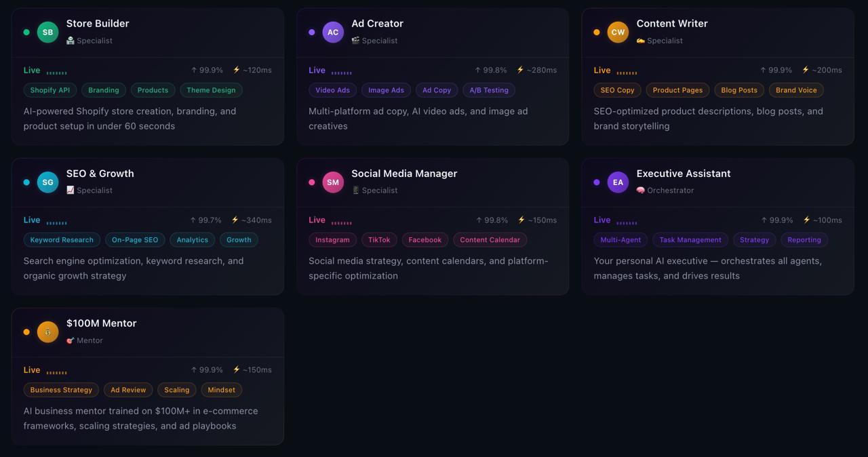Select the A/B Testing tag

point(489,90)
